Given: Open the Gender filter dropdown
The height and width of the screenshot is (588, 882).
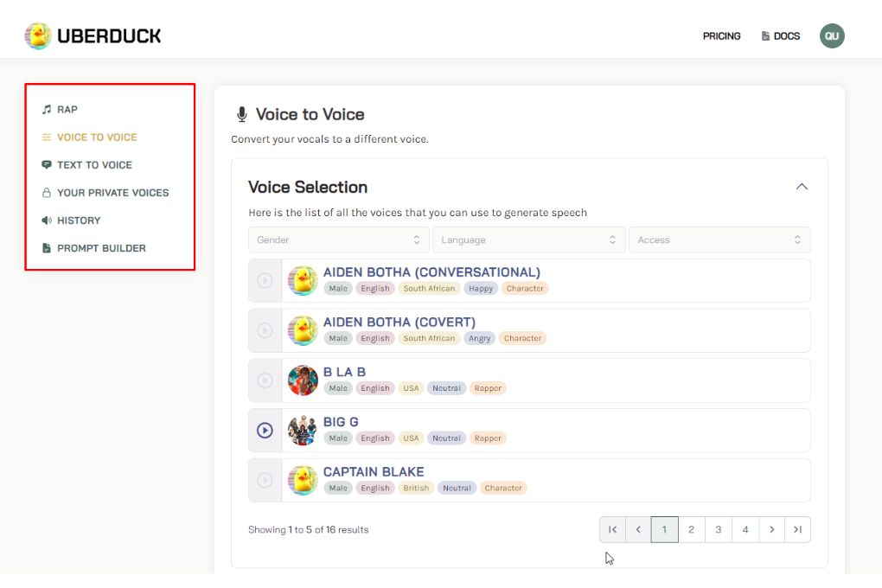Looking at the screenshot, I should 338,240.
